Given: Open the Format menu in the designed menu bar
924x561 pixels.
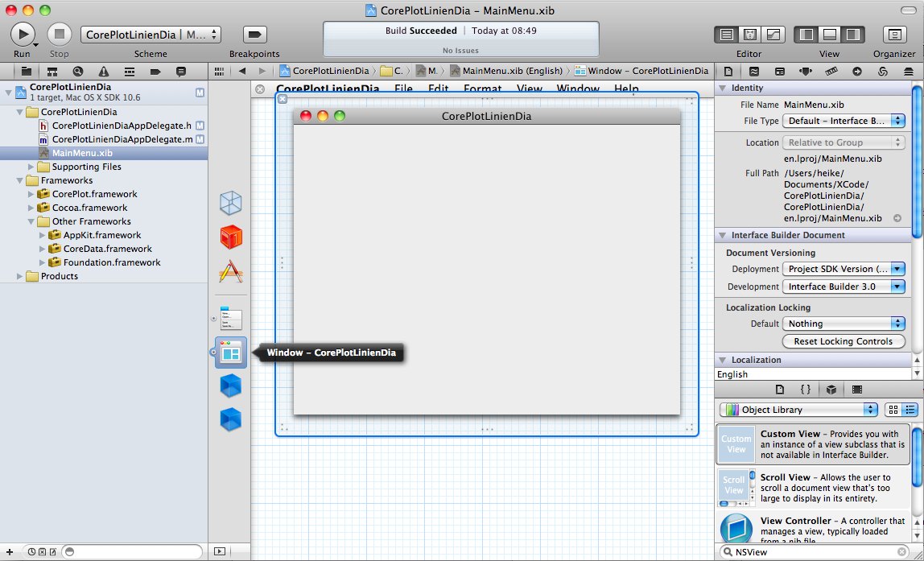Looking at the screenshot, I should (x=482, y=89).
